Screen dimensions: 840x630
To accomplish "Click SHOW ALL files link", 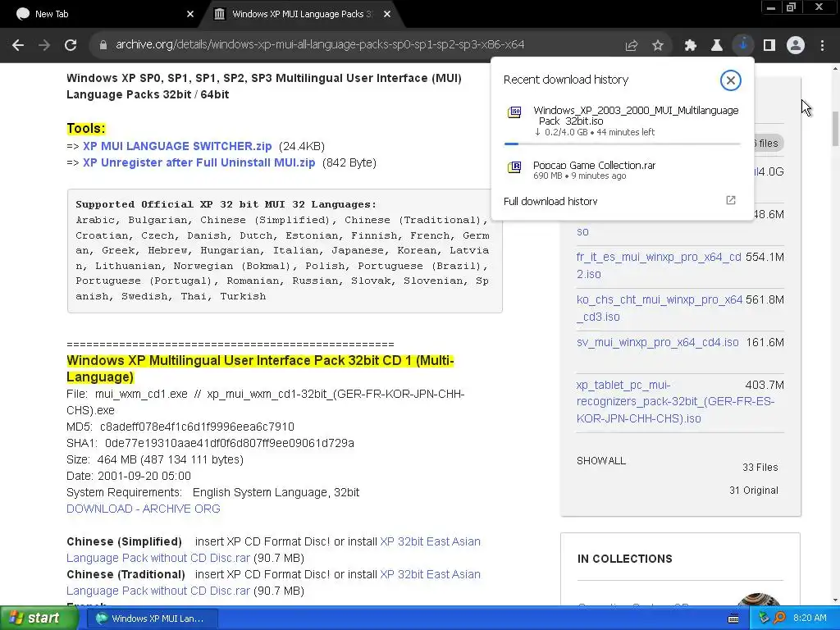I will tap(601, 461).
